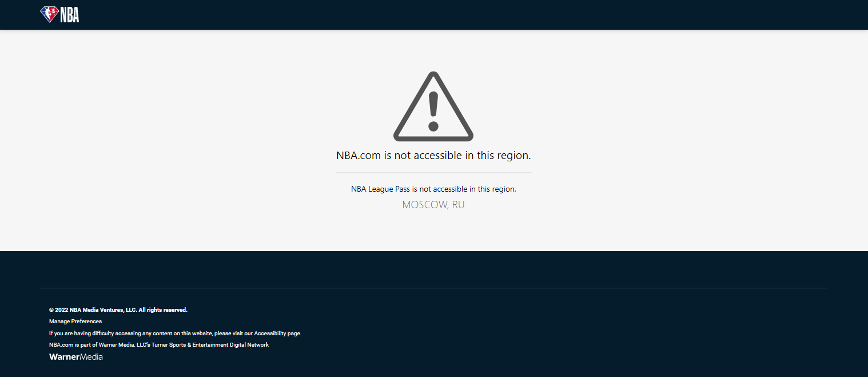Click the divider line below the heading

433,172
